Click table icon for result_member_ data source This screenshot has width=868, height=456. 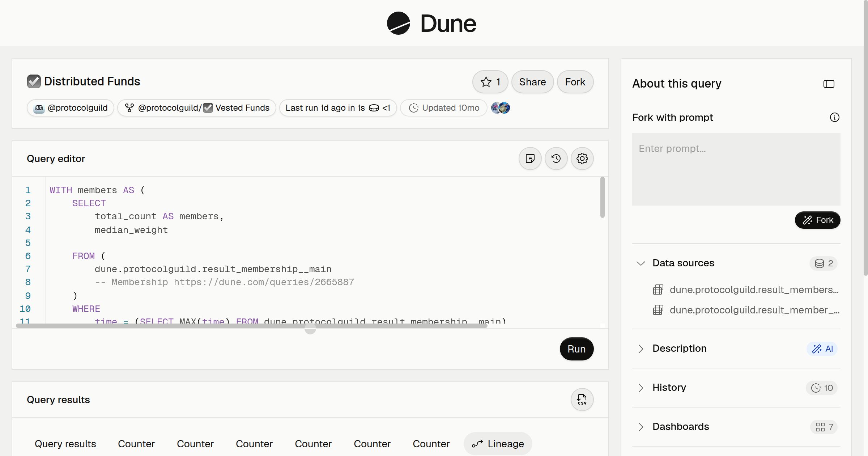(658, 310)
